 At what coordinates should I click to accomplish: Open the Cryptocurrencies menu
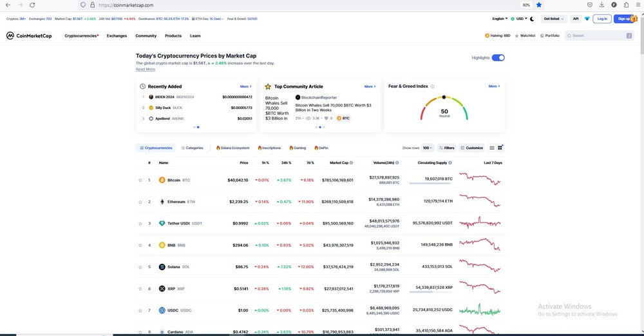point(81,35)
